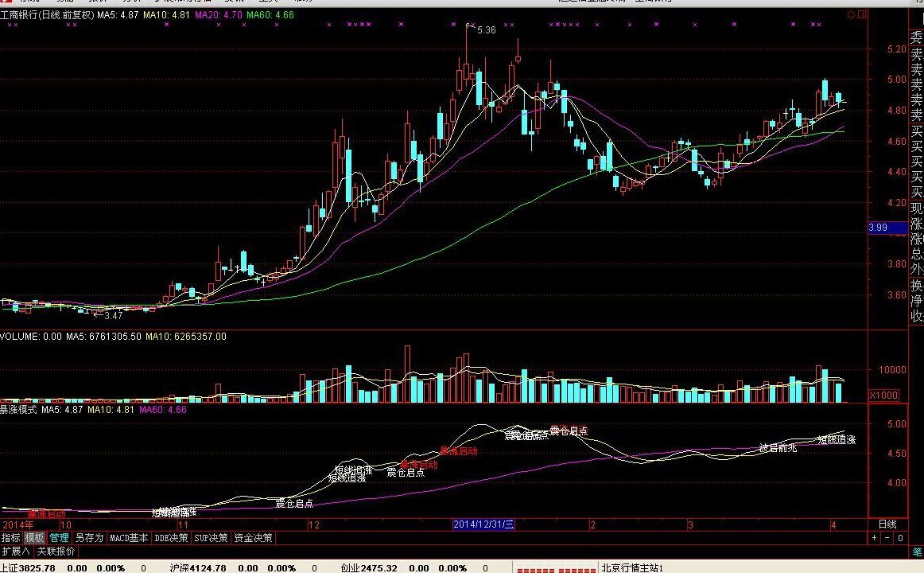Click the red signal-strength bars in status bar
924x573 pixels.
(x=556, y=569)
